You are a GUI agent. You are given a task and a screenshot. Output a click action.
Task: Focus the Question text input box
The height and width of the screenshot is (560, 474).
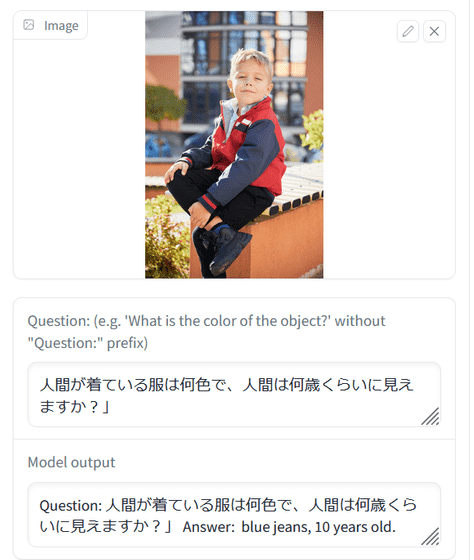click(x=234, y=395)
